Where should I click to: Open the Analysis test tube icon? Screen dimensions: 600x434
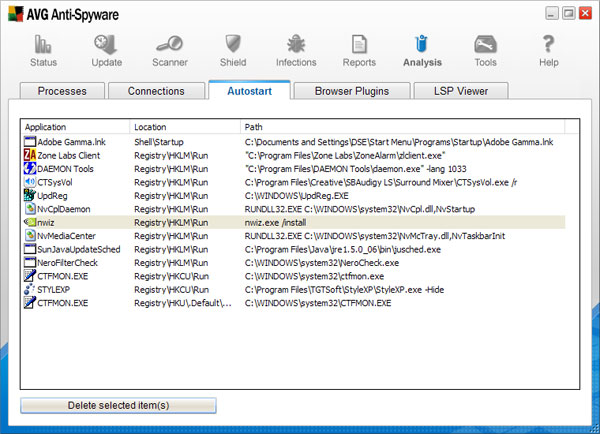point(421,43)
